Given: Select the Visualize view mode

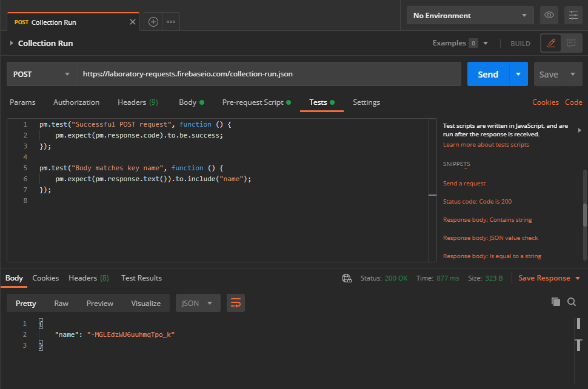Looking at the screenshot, I should [146, 303].
